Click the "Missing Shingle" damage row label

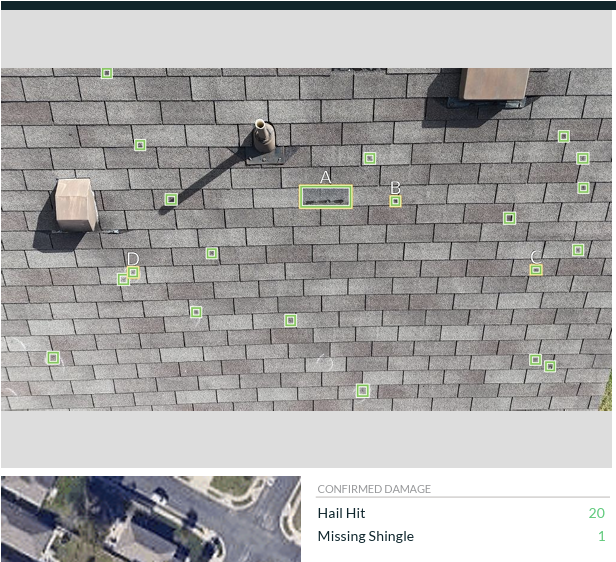tap(366, 536)
